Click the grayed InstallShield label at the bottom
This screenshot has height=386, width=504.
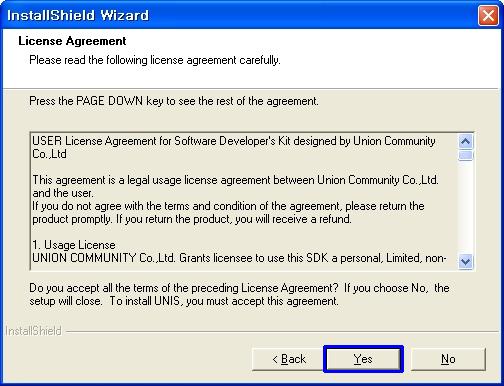(33, 331)
